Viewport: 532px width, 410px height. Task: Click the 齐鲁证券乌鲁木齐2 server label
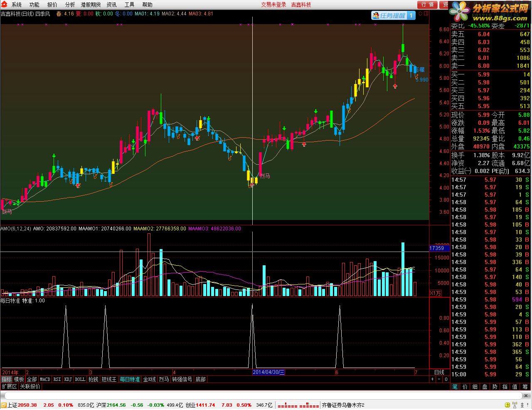click(x=343, y=405)
